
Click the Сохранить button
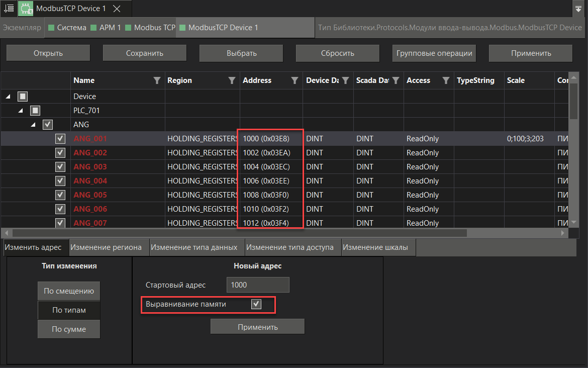point(145,53)
